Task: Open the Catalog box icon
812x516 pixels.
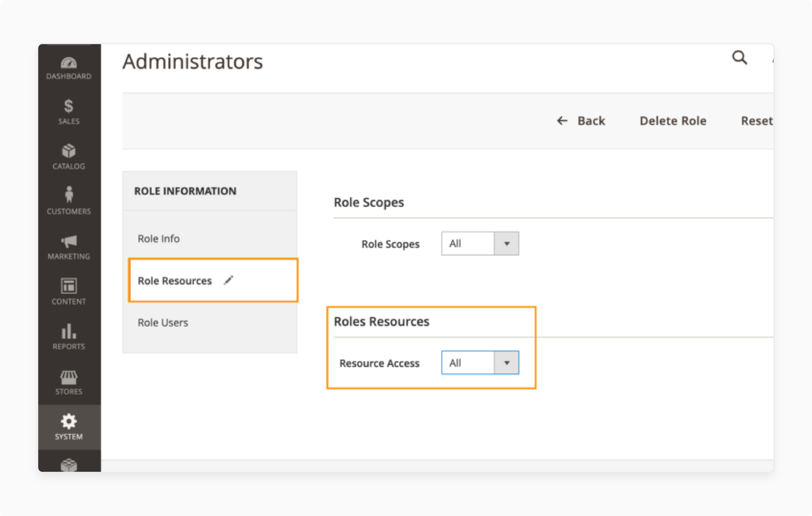Action: [x=69, y=151]
